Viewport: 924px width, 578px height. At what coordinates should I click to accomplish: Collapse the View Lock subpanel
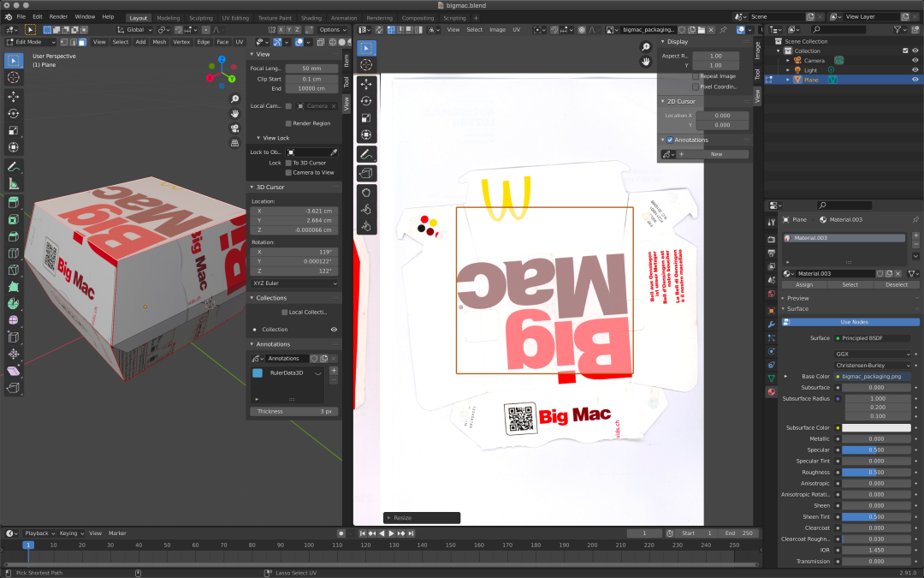[x=258, y=138]
